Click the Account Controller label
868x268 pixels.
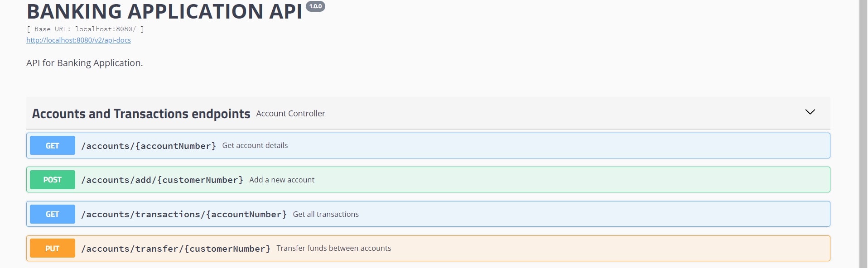tap(290, 113)
